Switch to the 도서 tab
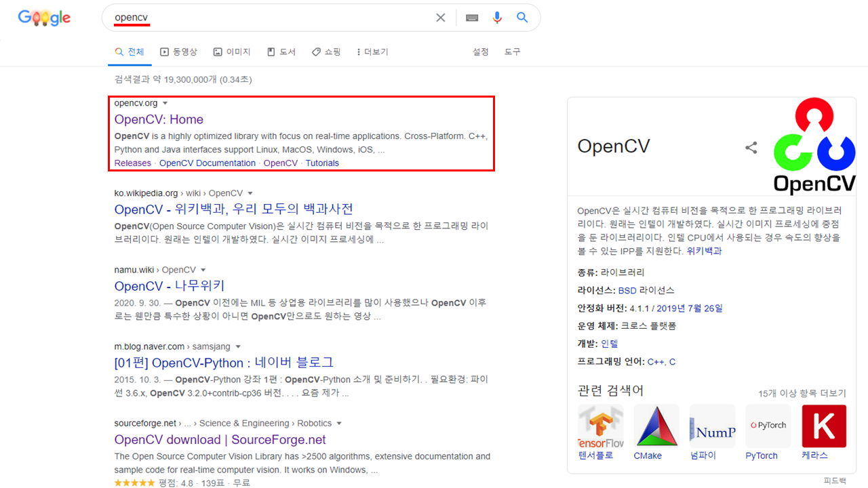Image resolution: width=868 pixels, height=488 pixels. point(281,52)
